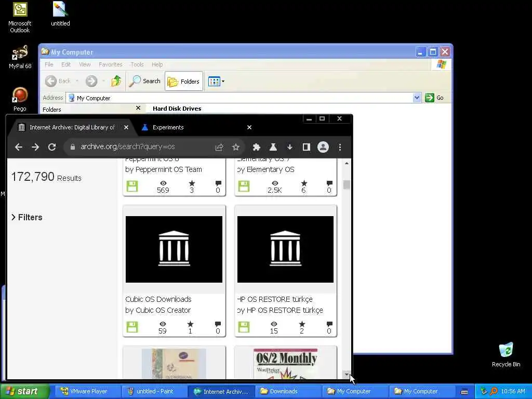Open HP OS RESTORE türkçe thumbnail
Screen dimensions: 532x399
285,249
